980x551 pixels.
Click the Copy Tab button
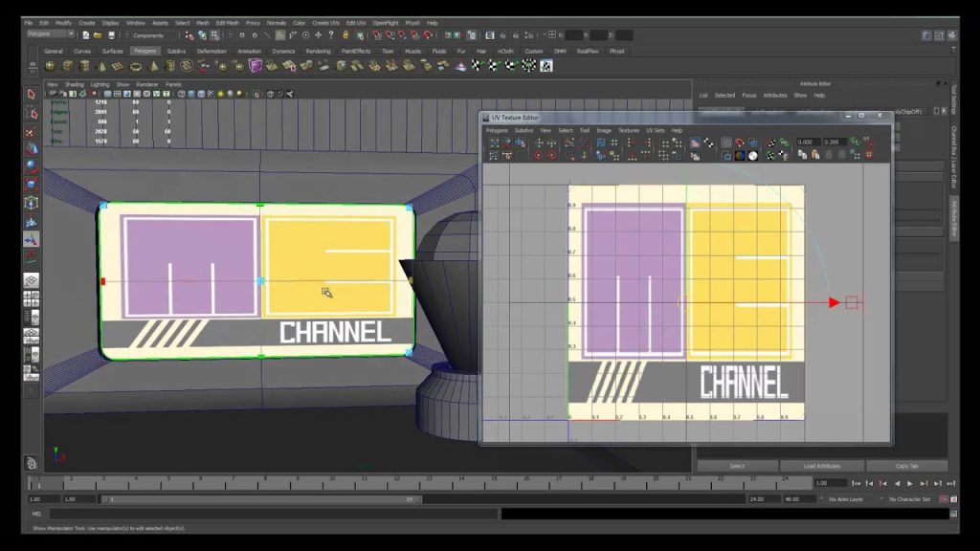pyautogui.click(x=907, y=466)
